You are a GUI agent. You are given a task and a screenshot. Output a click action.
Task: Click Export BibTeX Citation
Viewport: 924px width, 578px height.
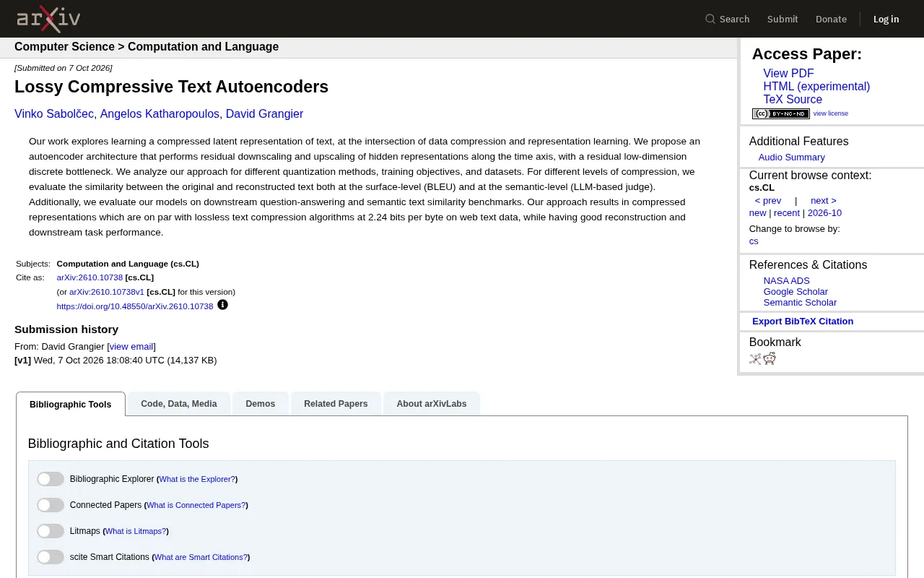(803, 322)
